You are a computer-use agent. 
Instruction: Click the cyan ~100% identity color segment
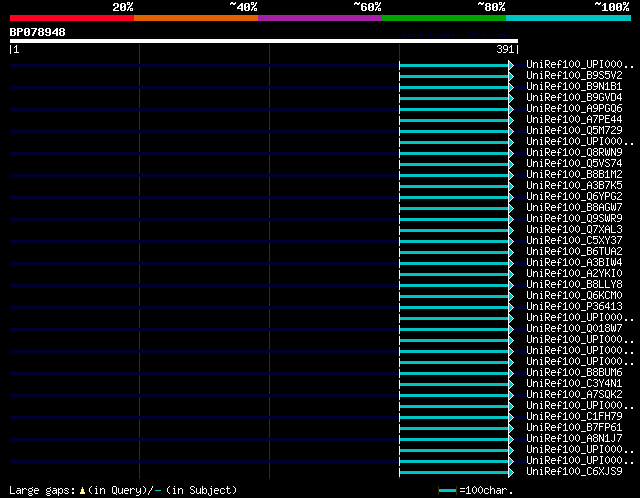point(568,18)
